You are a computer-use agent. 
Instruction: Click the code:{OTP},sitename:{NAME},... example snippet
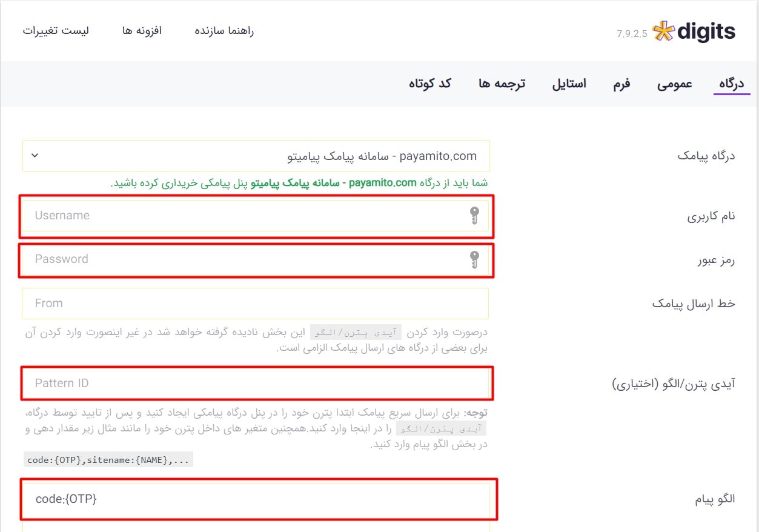tap(108, 460)
